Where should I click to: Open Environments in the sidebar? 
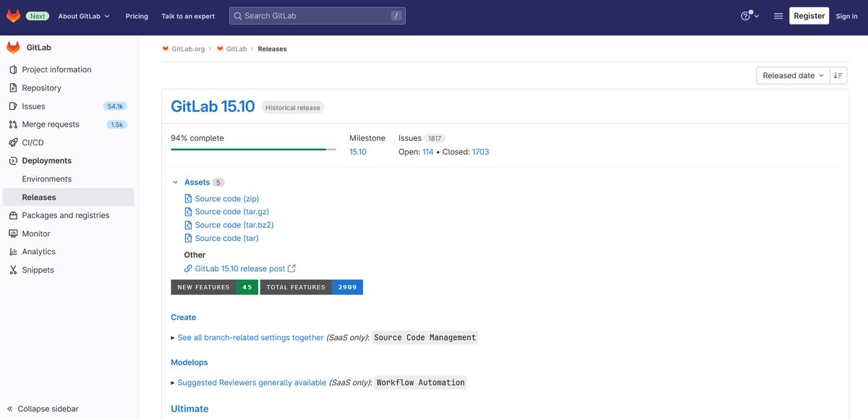[47, 179]
